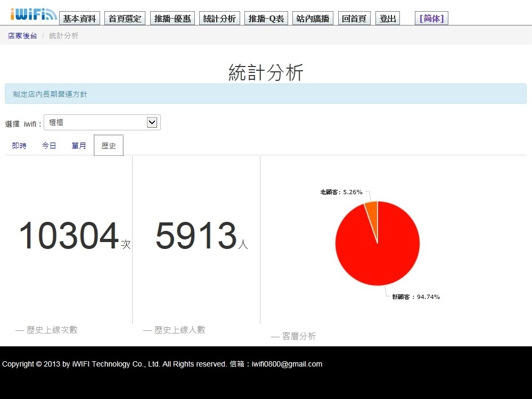Click the iWiFi logo

click(33, 14)
